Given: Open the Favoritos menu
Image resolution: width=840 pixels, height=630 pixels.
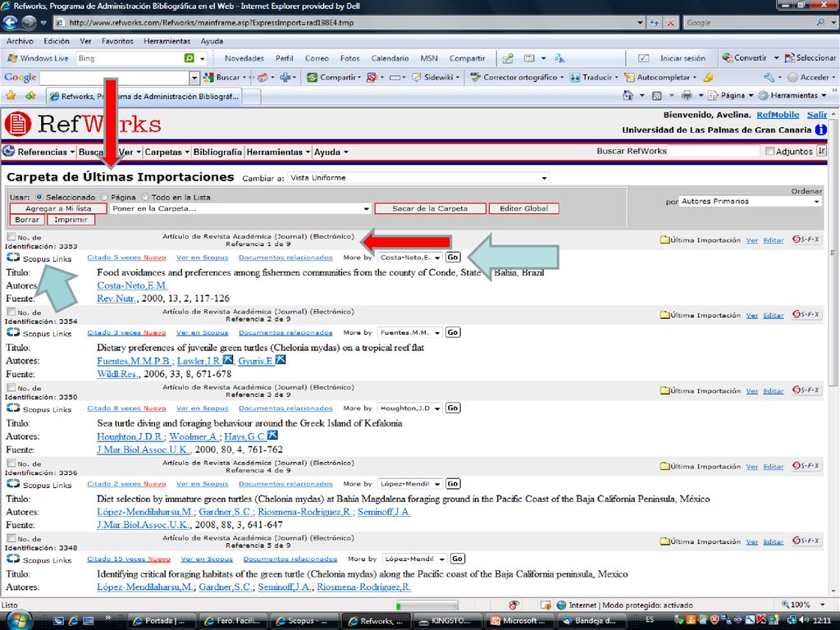Looking at the screenshot, I should point(117,41).
